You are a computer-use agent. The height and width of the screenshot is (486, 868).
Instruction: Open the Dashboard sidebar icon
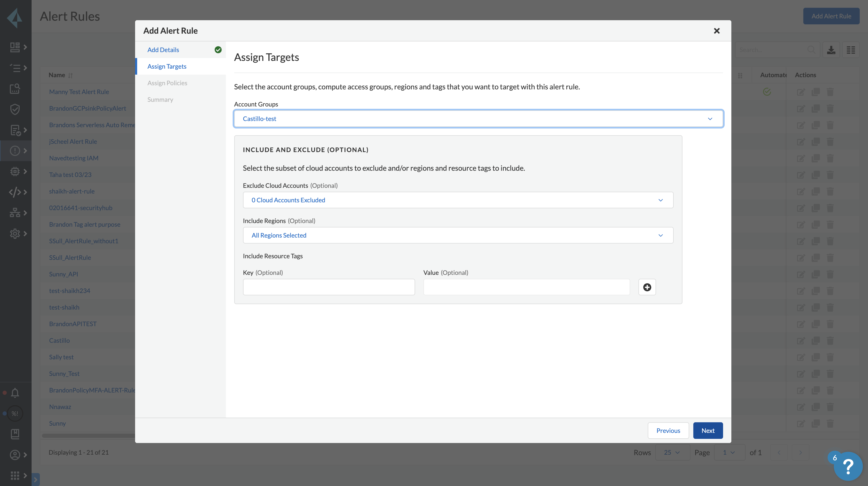click(15, 47)
